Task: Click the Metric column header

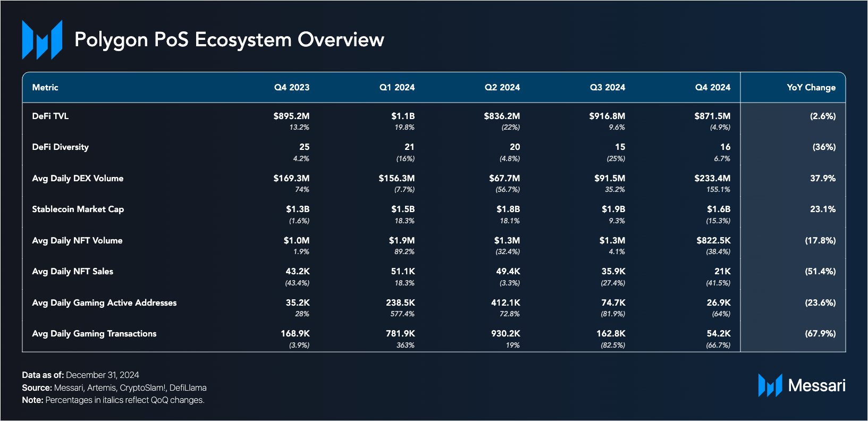Action: point(45,87)
